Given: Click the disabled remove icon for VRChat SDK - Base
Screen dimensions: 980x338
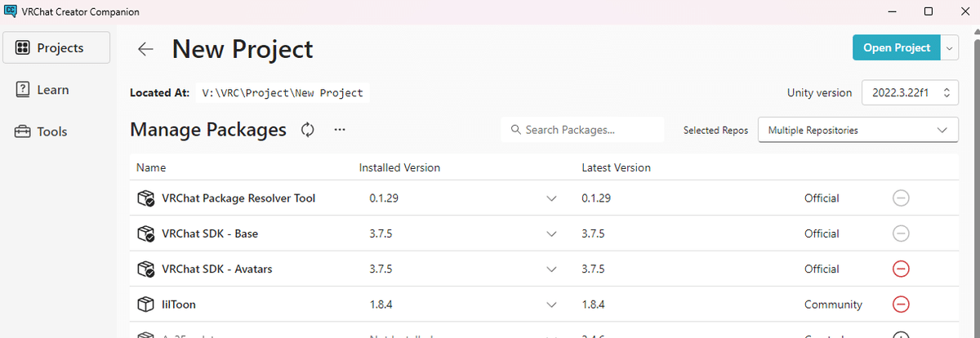Looking at the screenshot, I should coord(901,233).
